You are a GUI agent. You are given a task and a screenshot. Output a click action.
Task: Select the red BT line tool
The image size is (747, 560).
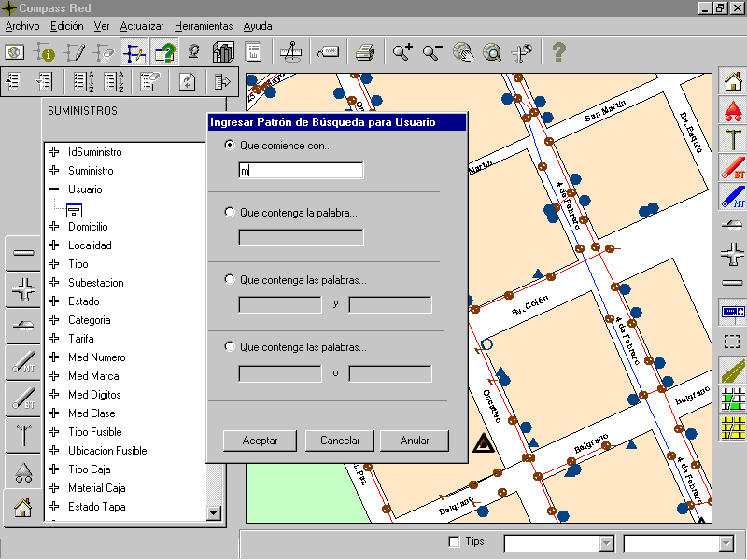pyautogui.click(x=733, y=168)
